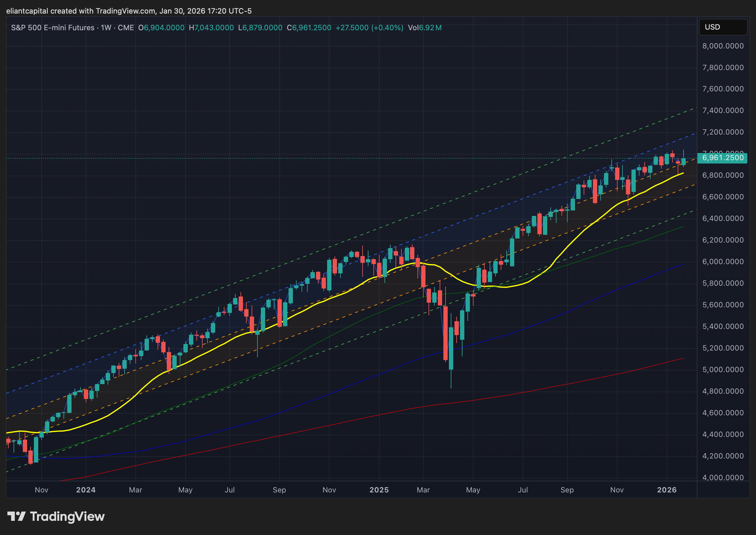Click the 2024 label on time axis
Viewport: 756px width, 535px height.
pos(86,490)
